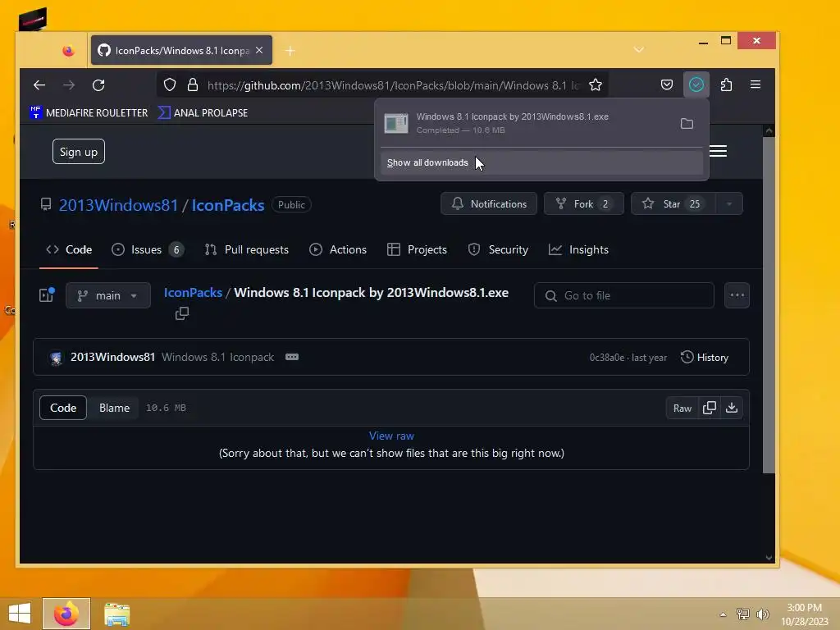Click the taskbar clock and date
Image resolution: width=840 pixels, height=630 pixels.
click(x=804, y=614)
